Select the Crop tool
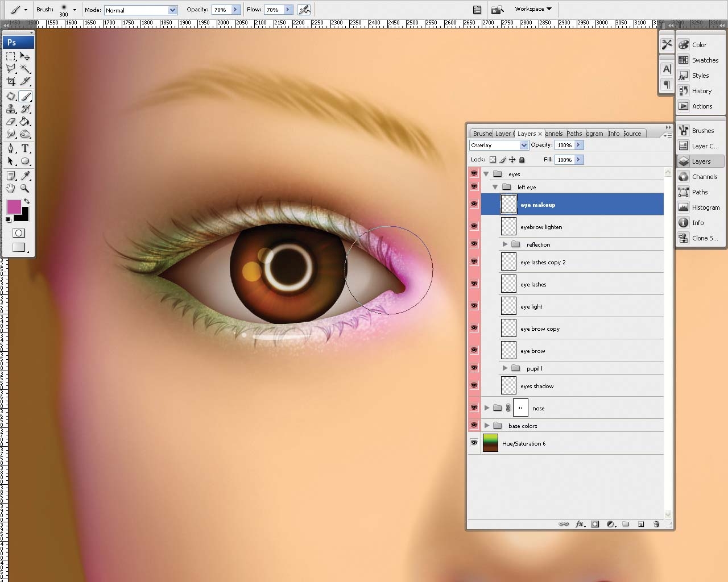The width and height of the screenshot is (728, 582). [11, 82]
